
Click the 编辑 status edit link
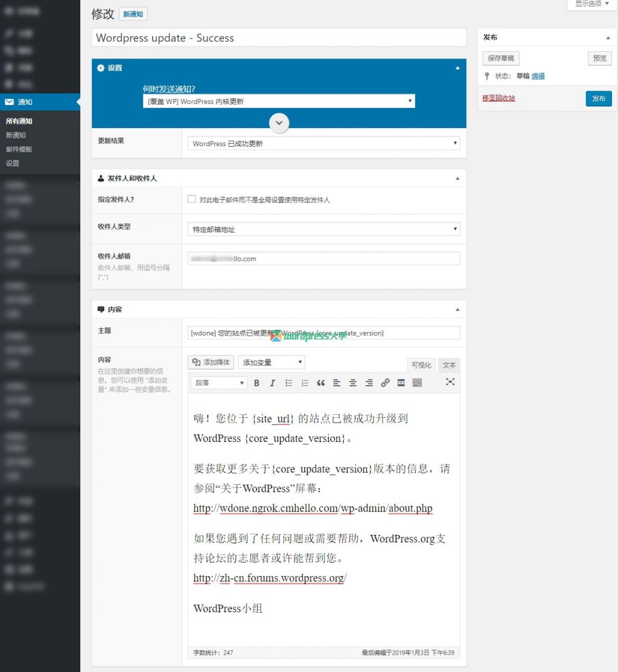tap(538, 76)
